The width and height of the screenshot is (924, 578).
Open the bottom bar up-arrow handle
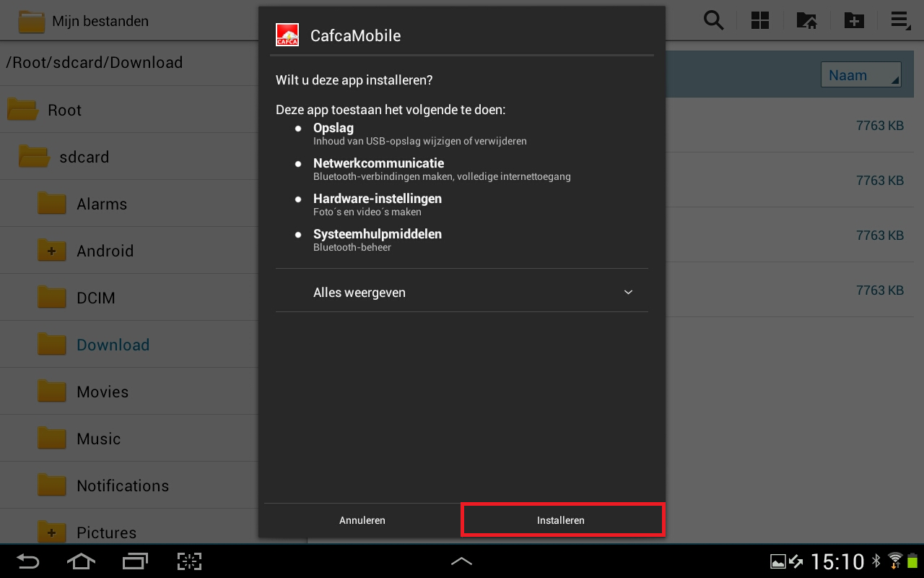click(462, 561)
